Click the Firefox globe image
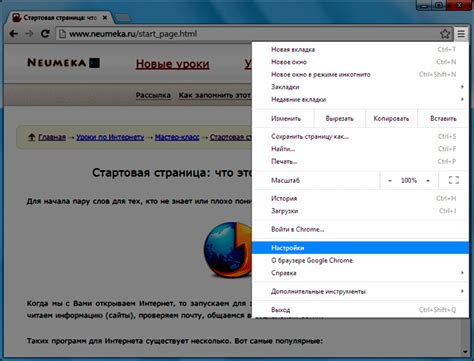The width and height of the screenshot is (474, 361). point(228,250)
